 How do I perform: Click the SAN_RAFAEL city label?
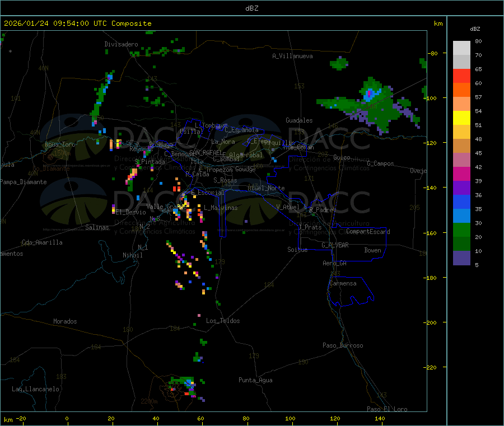click(206, 152)
